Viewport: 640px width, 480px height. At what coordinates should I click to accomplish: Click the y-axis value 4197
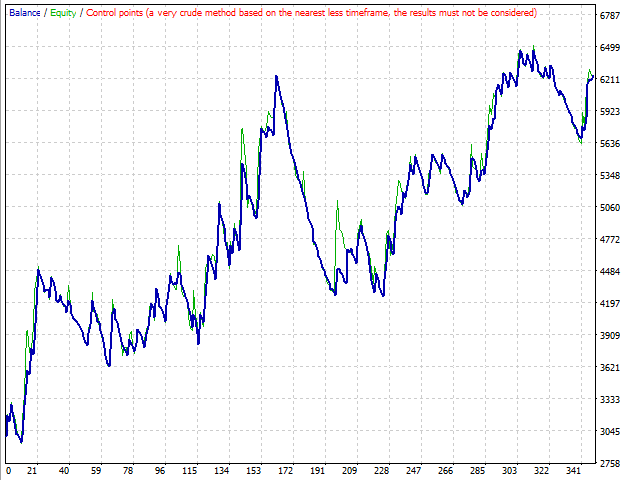tap(610, 303)
